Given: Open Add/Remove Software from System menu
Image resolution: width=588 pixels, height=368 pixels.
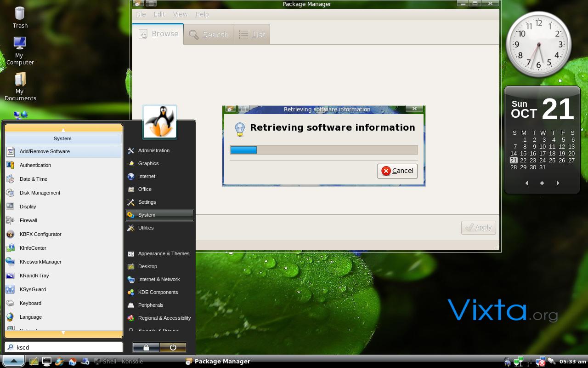Looking at the screenshot, I should pyautogui.click(x=63, y=151).
